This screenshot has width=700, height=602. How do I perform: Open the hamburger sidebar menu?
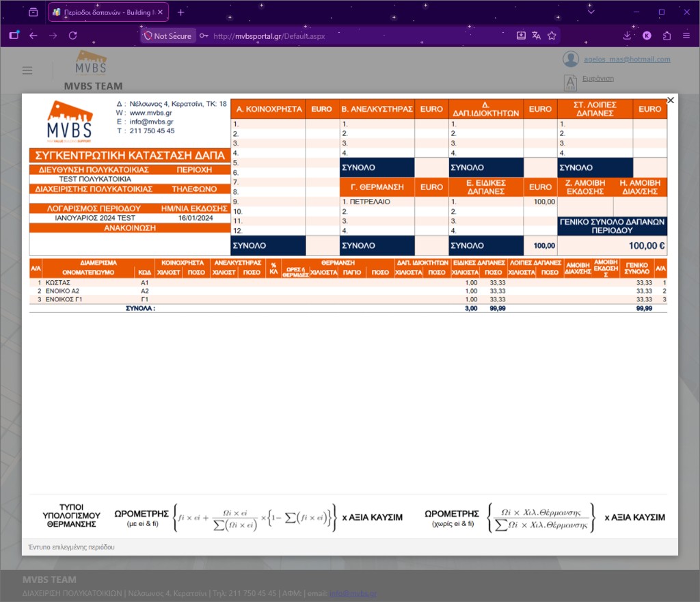point(27,70)
